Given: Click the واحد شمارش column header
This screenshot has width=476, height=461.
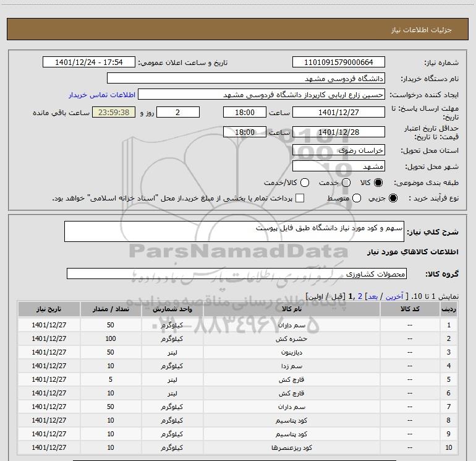Looking at the screenshot, I should click(x=172, y=309).
